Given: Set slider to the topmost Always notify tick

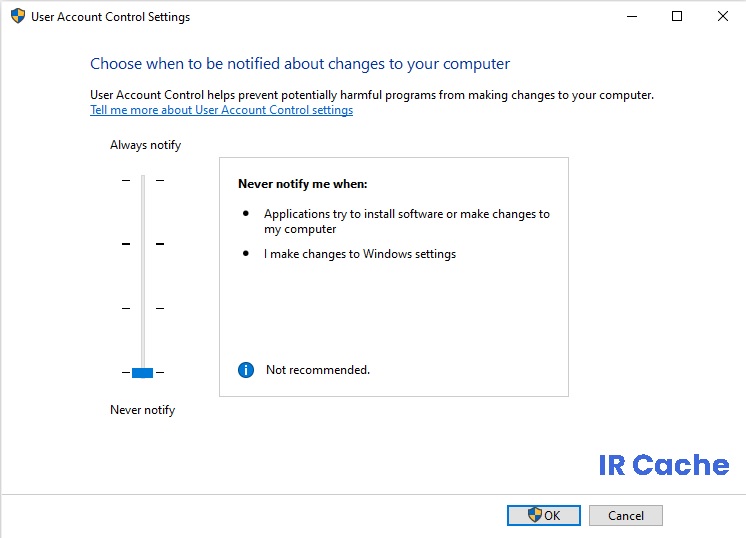Looking at the screenshot, I should 143,180.
